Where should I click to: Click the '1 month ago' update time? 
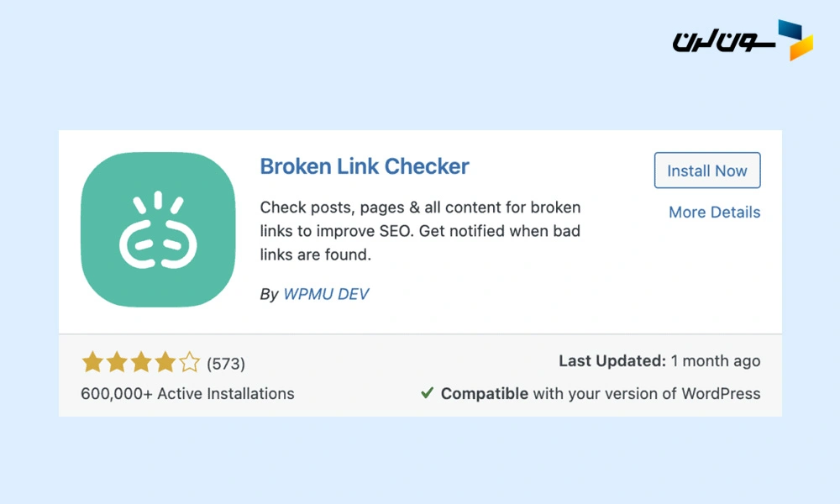(716, 361)
